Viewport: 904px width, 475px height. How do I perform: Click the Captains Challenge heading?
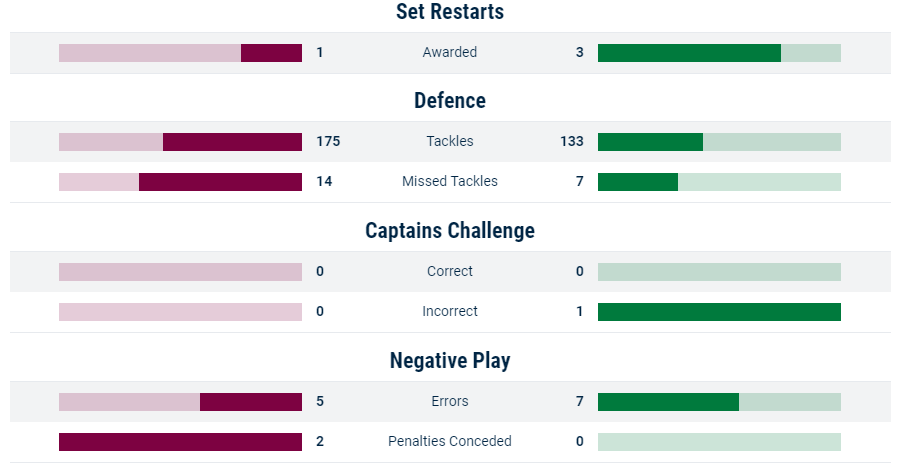pyautogui.click(x=450, y=231)
